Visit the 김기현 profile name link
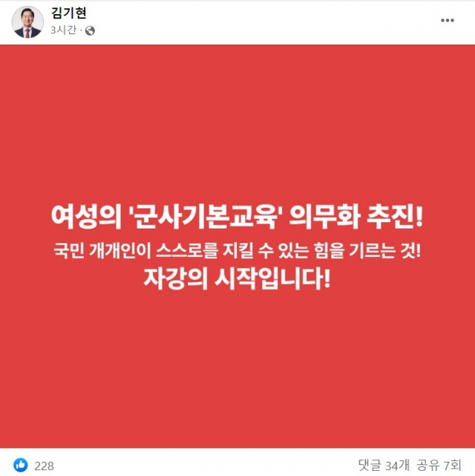475x476 pixels. click(69, 13)
